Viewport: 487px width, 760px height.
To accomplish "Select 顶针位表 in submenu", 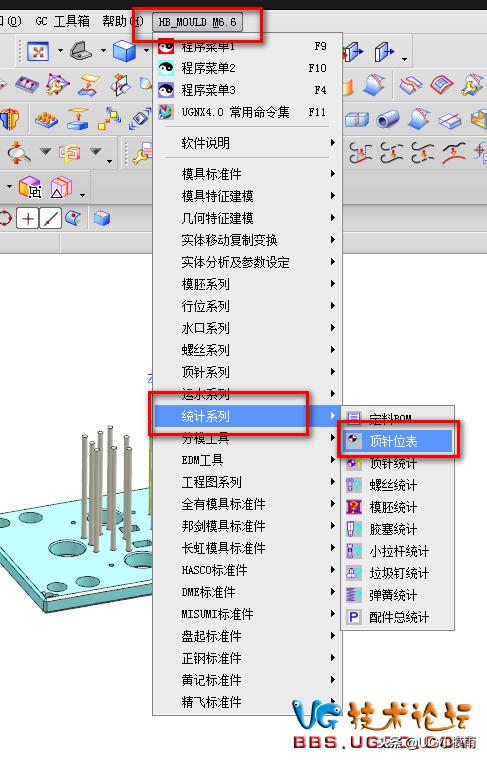I will [x=398, y=441].
